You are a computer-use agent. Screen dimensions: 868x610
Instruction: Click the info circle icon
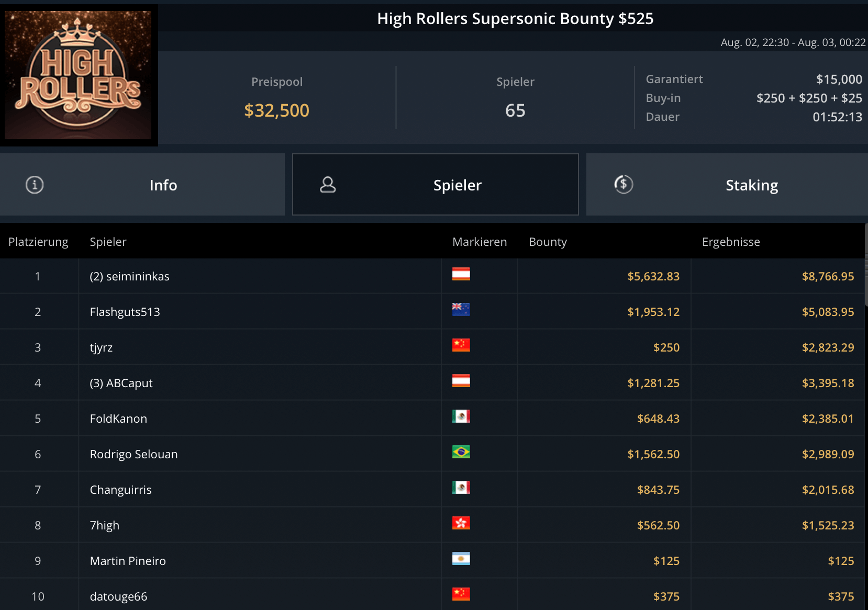35,185
